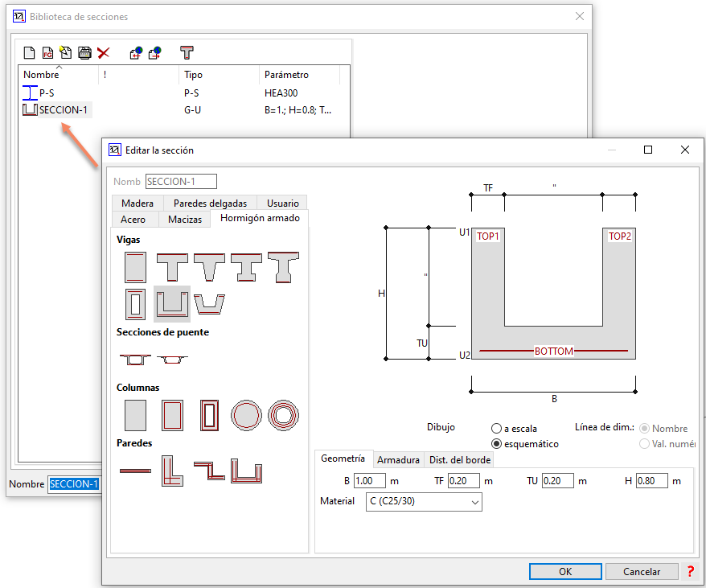
Task: Click the Cancelar button
Action: [x=642, y=571]
